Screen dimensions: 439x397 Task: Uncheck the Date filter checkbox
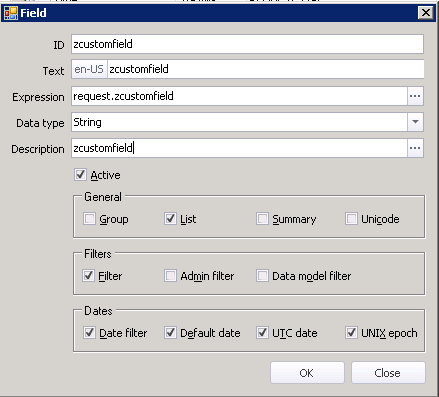pyautogui.click(x=89, y=332)
